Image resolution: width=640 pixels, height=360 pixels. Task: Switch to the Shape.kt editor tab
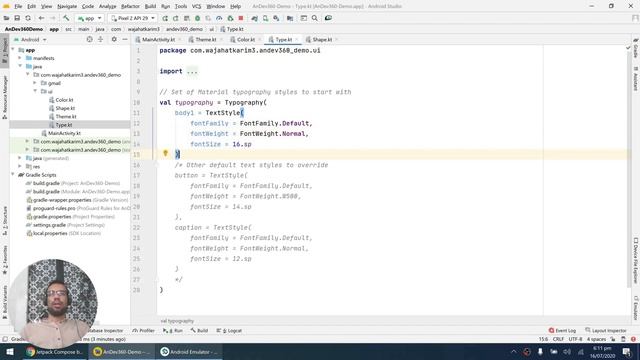pyautogui.click(x=322, y=40)
